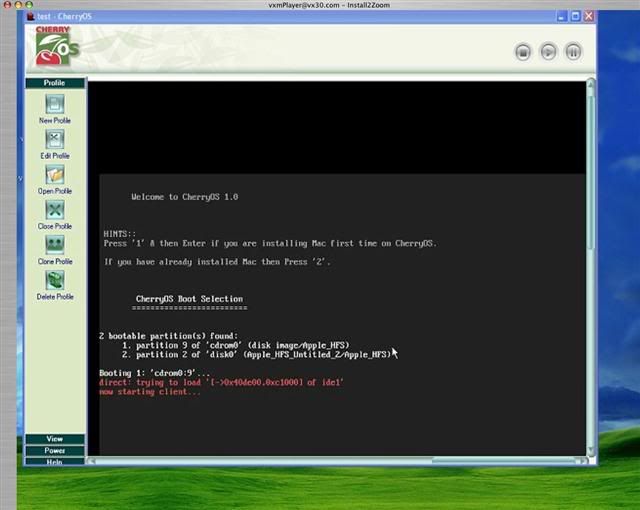Click the 'CherryOS Boot Selection' heading
Image resolution: width=640 pixels, height=510 pixels.
(x=189, y=299)
